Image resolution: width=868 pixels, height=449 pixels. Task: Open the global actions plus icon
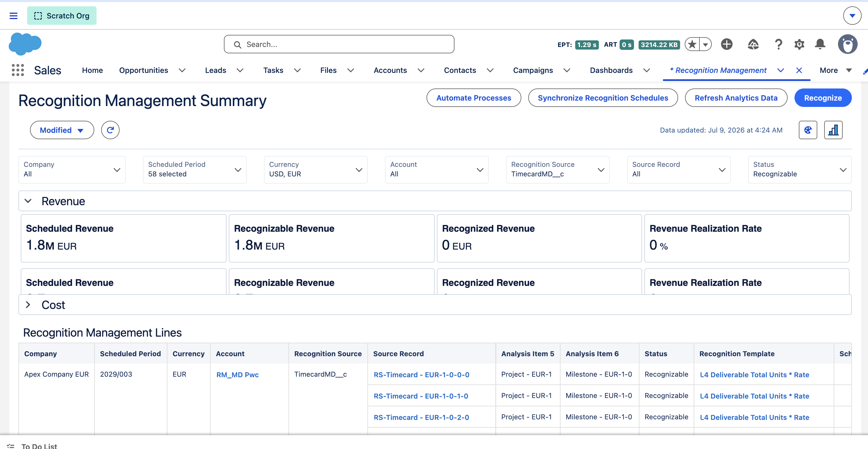click(x=727, y=44)
